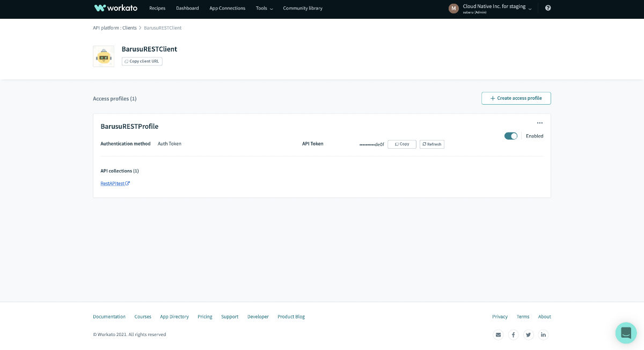Click the BarusuRESTProfile title
The width and height of the screenshot is (644, 350).
pos(129,127)
